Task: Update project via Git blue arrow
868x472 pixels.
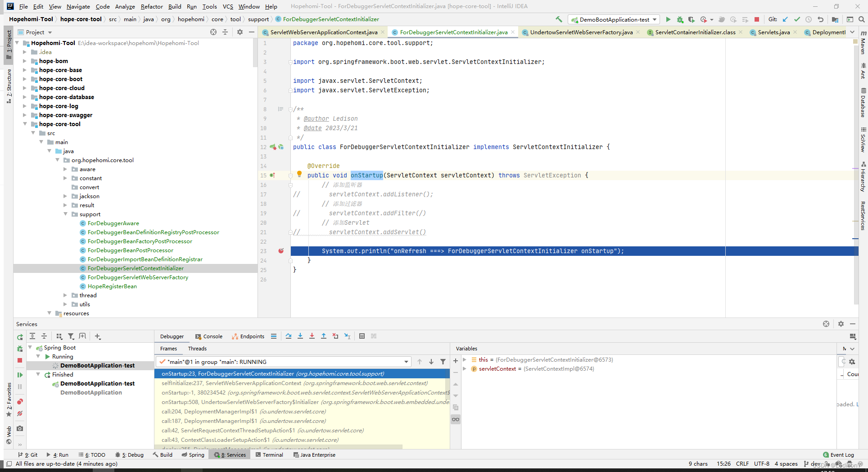Action: pyautogui.click(x=785, y=19)
